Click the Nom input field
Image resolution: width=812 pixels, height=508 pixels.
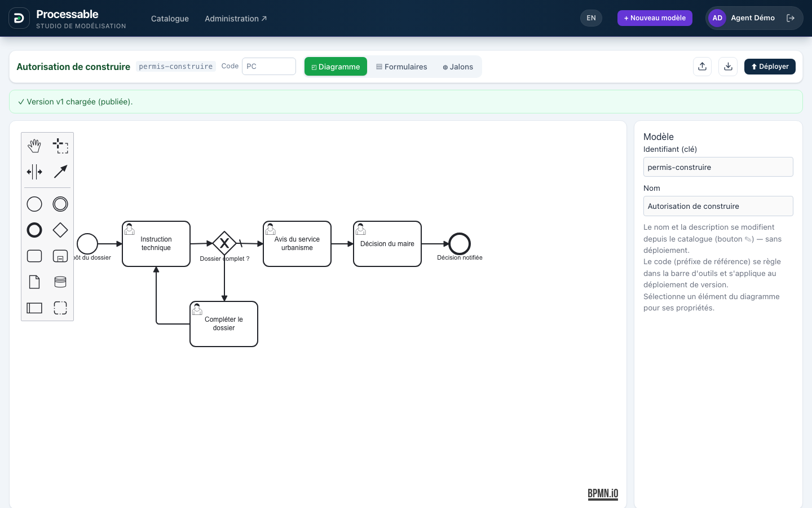718,206
